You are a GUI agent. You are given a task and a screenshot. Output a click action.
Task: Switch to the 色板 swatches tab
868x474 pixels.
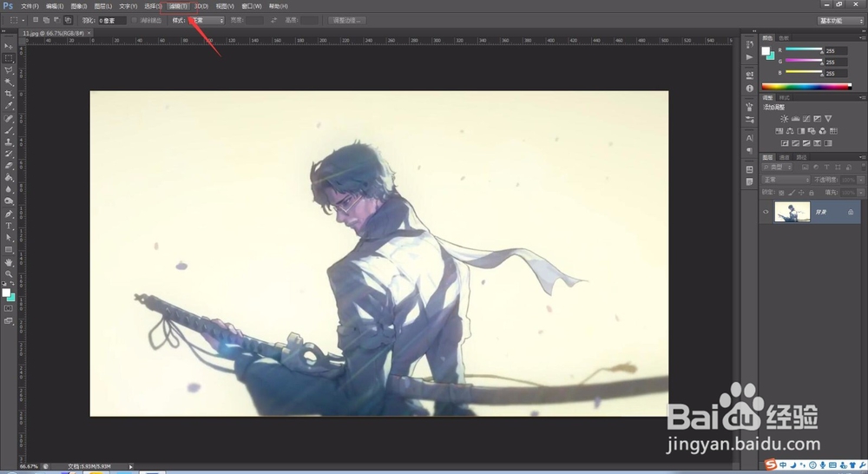click(x=784, y=37)
